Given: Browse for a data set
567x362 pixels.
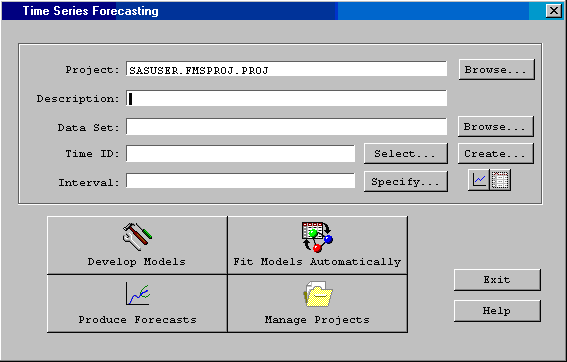Looking at the screenshot, I should [x=496, y=127].
